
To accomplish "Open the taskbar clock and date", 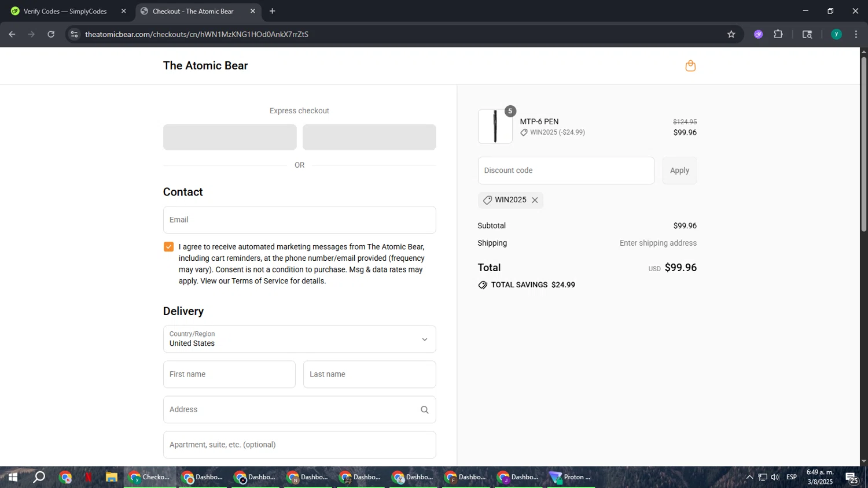I will click(820, 477).
